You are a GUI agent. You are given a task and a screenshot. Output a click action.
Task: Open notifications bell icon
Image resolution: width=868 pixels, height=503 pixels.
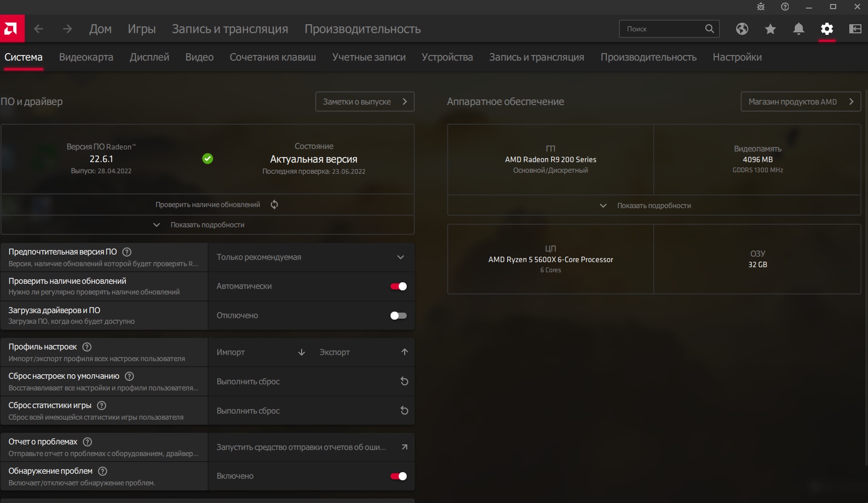point(799,29)
